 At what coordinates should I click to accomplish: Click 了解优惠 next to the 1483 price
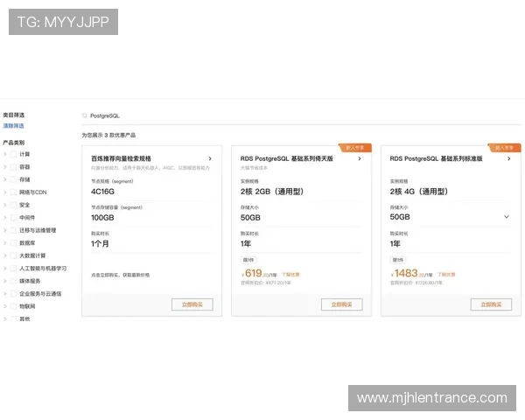tap(446, 275)
